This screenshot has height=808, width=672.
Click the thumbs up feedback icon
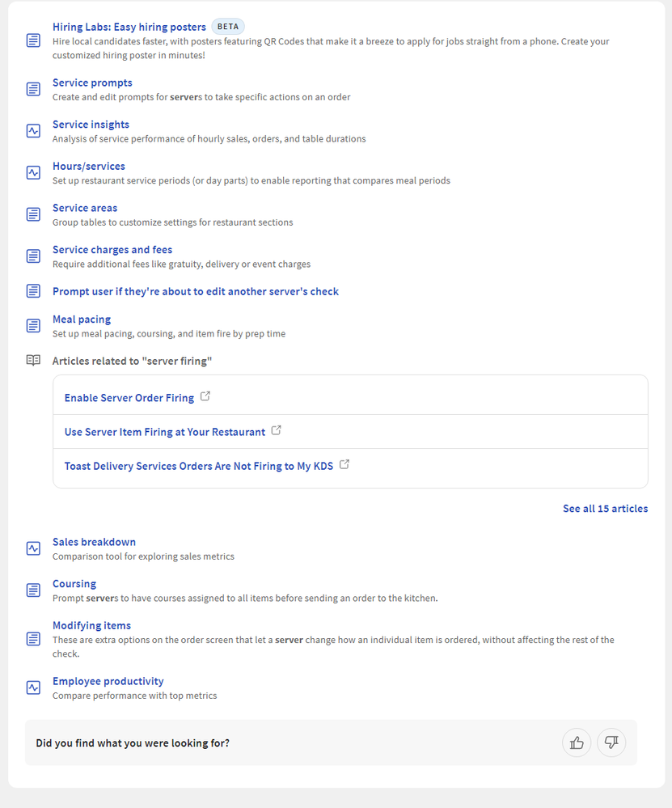(577, 742)
